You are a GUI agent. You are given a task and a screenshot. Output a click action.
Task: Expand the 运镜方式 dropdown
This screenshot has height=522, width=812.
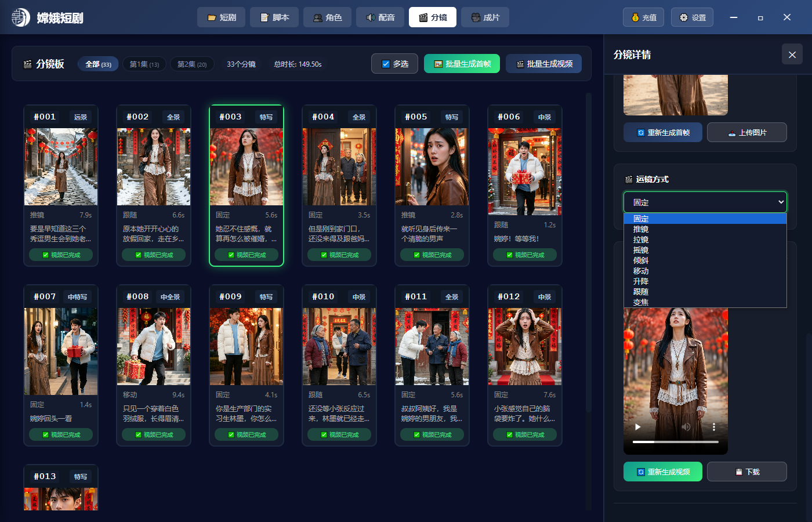click(705, 202)
